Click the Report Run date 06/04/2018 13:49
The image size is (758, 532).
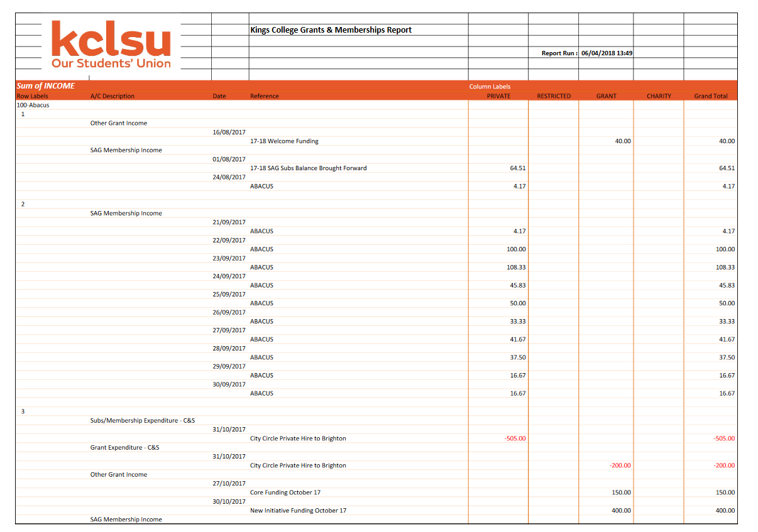tap(607, 53)
